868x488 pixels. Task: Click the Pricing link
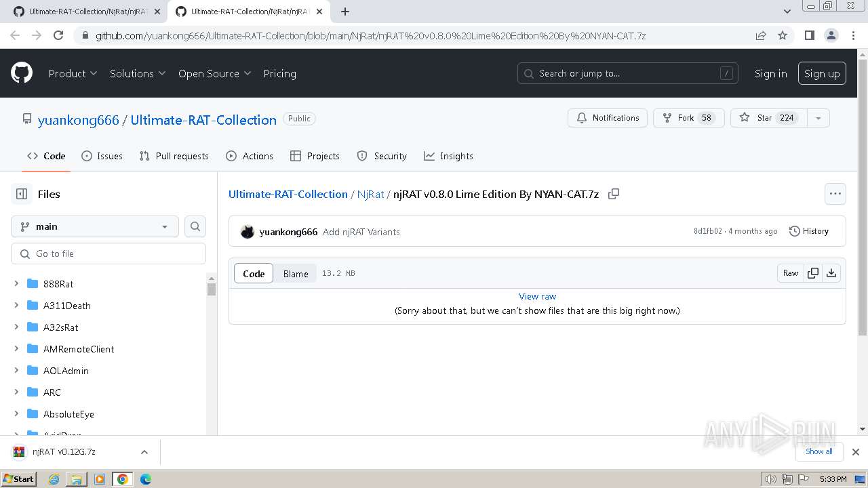pos(280,73)
